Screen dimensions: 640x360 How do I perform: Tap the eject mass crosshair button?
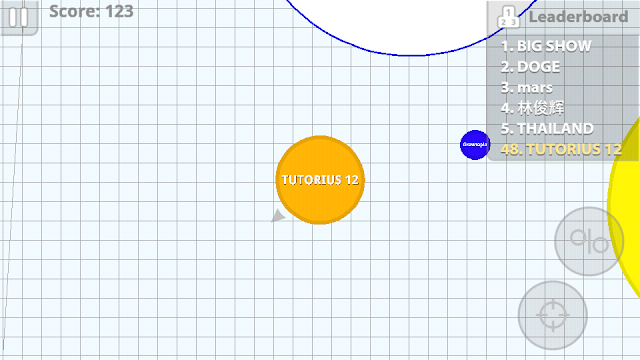[x=553, y=316]
